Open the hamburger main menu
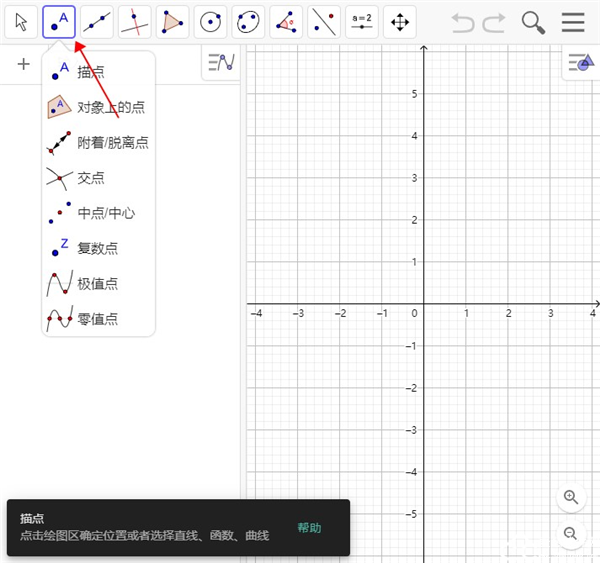Viewport: 600px width, 563px height. click(x=573, y=22)
